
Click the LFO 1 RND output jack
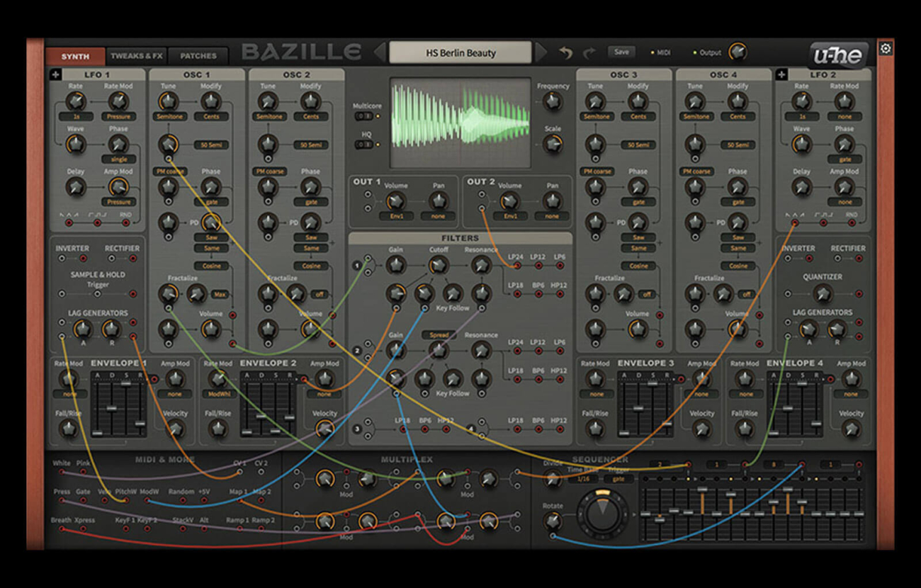pos(126,222)
